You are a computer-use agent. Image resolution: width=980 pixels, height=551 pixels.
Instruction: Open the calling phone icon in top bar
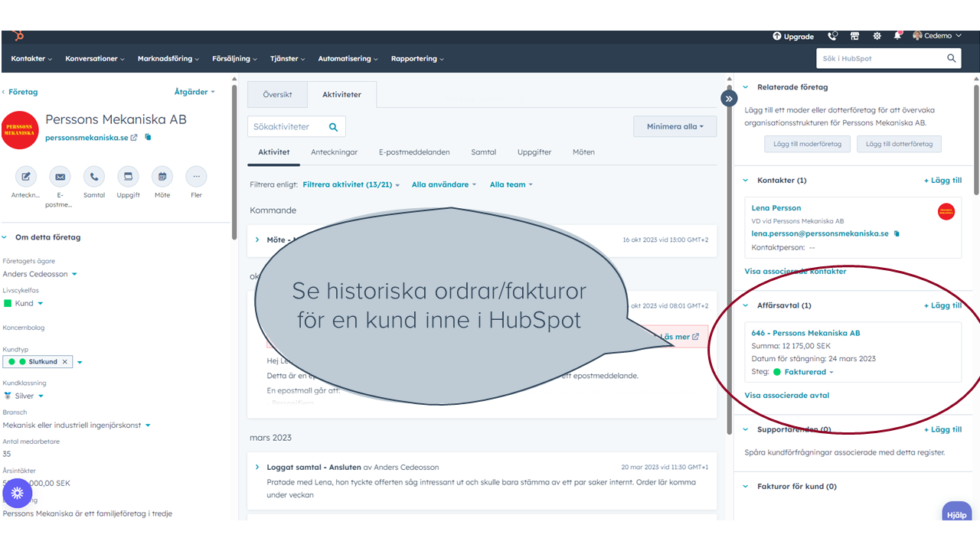[x=833, y=36]
